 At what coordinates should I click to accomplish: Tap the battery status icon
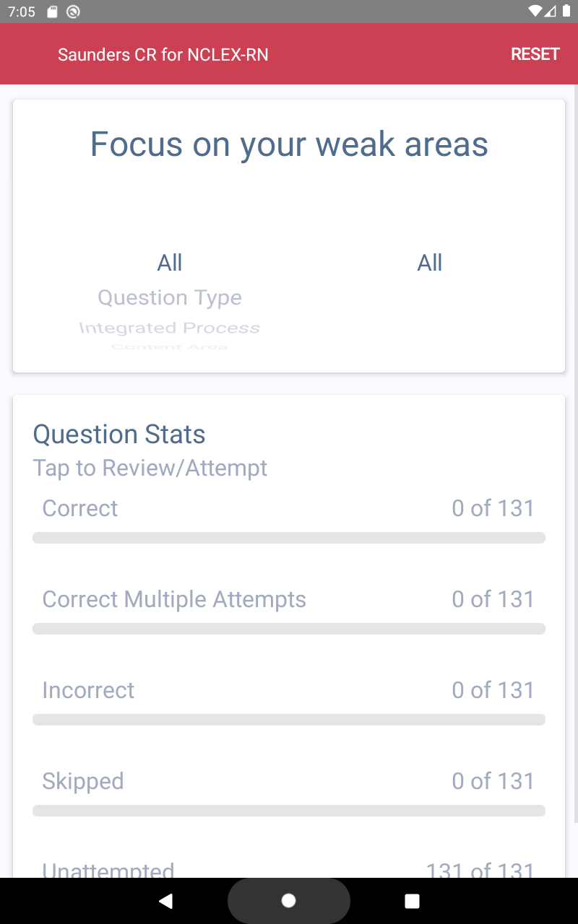[x=566, y=12]
